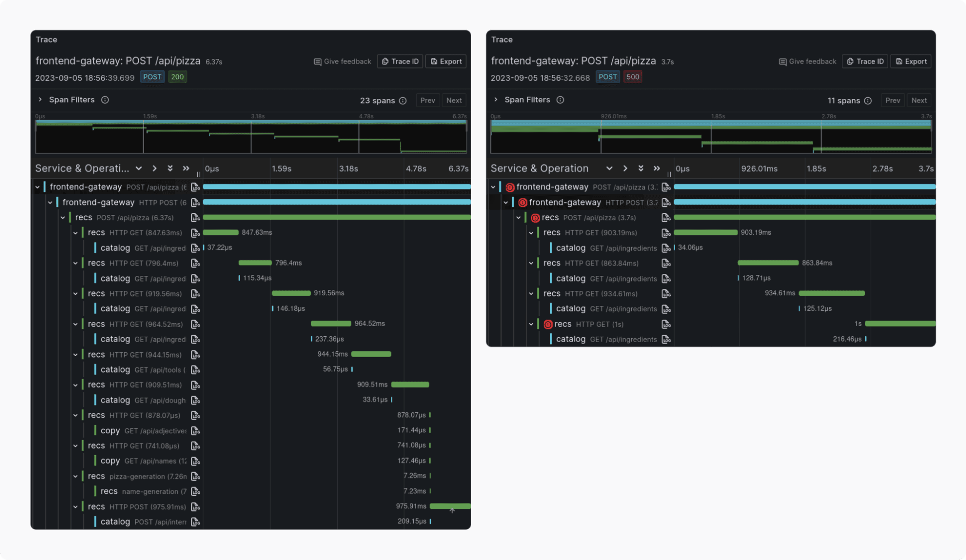Click the red 500 status badge

(x=633, y=77)
